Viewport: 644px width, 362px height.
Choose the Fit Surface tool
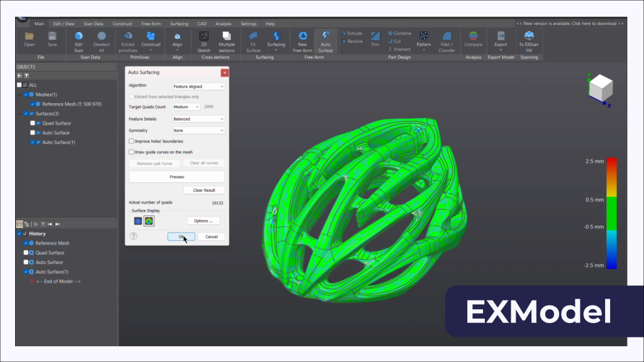tap(253, 37)
